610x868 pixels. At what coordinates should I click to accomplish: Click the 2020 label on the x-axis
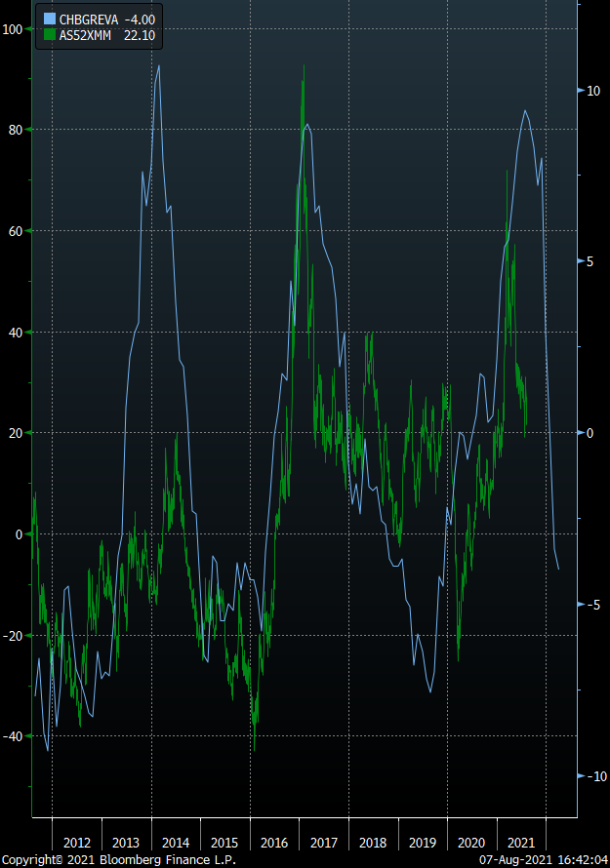tap(471, 843)
